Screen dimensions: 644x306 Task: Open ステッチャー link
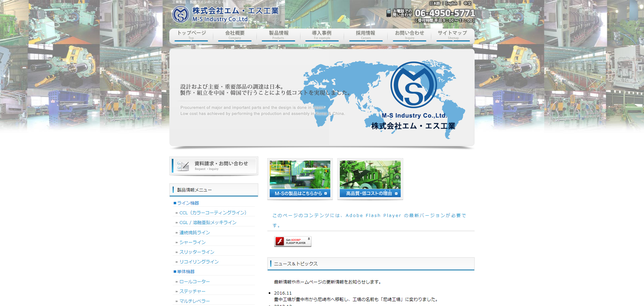[x=193, y=291]
